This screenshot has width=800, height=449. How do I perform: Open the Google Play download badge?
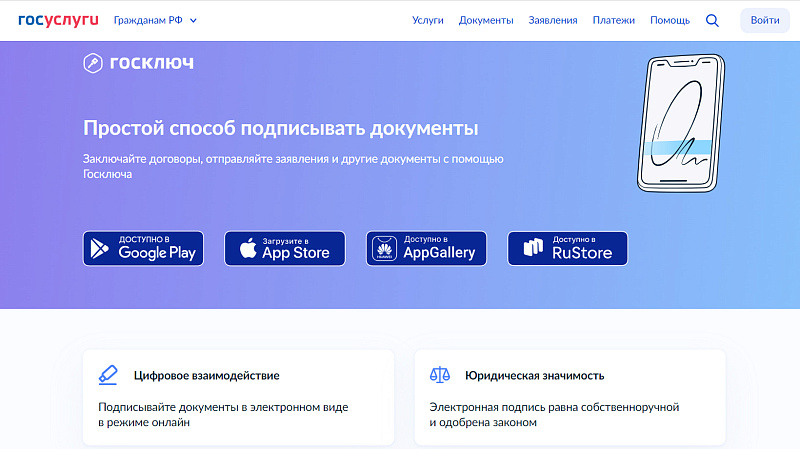(x=143, y=248)
